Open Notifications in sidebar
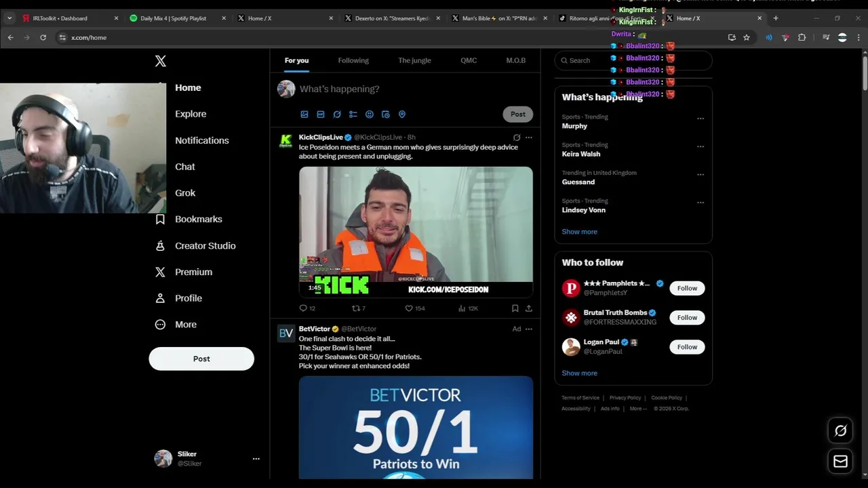The width and height of the screenshot is (868, 488). (202, 140)
